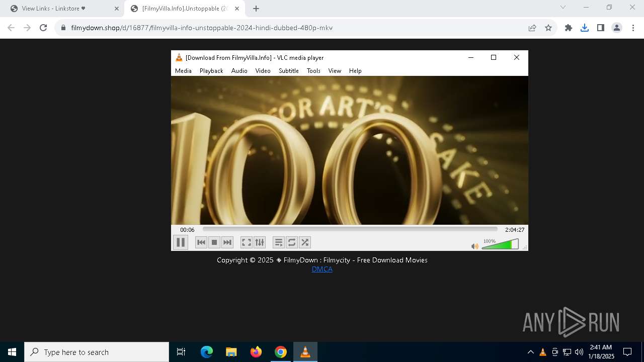The image size is (644, 362).
Task: Go forward in browser history
Action: [27, 28]
